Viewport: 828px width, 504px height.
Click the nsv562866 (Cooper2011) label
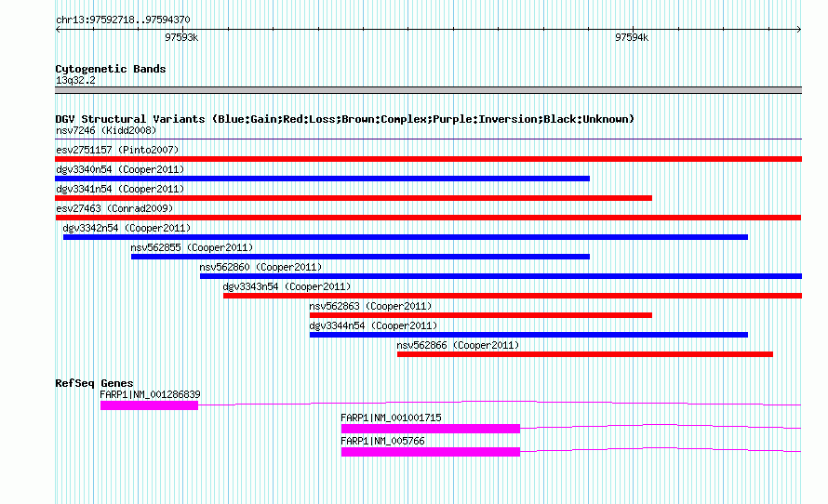pos(458,345)
